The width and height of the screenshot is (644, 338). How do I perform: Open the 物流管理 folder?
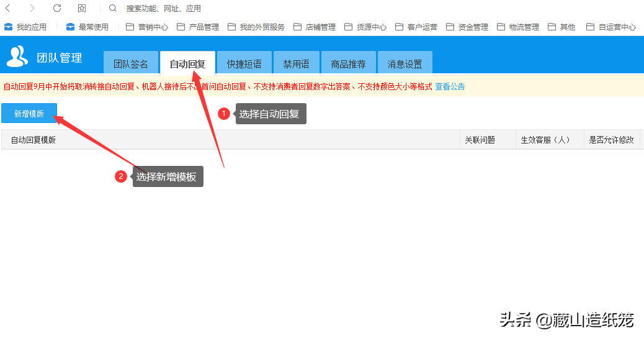point(518,27)
